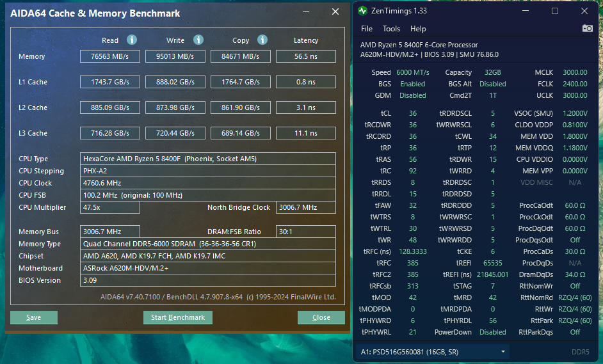Click the L3 Cache copy value 689.14 GB/s

[240, 133]
